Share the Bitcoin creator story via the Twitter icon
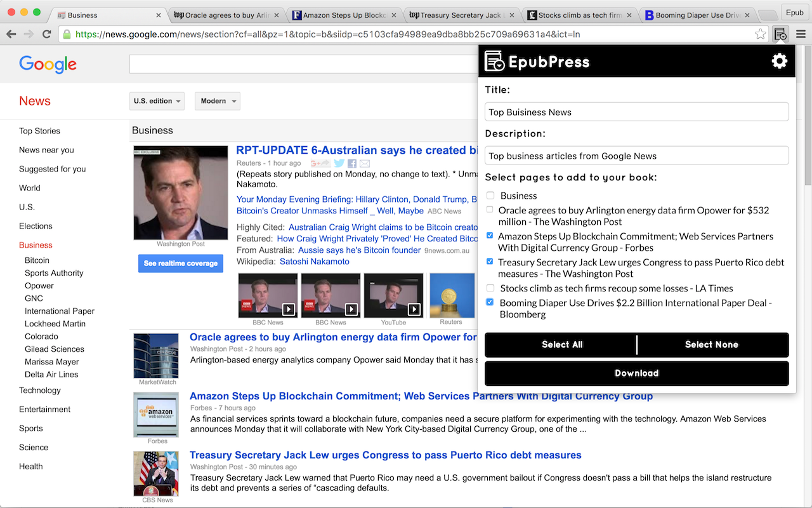This screenshot has width=812, height=508. point(339,163)
